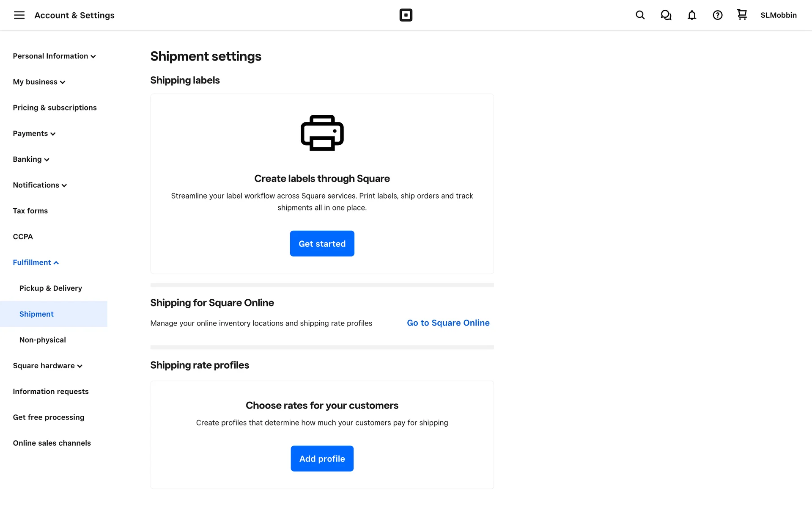Follow the Go to Square Online link
812x508 pixels.
(448, 323)
